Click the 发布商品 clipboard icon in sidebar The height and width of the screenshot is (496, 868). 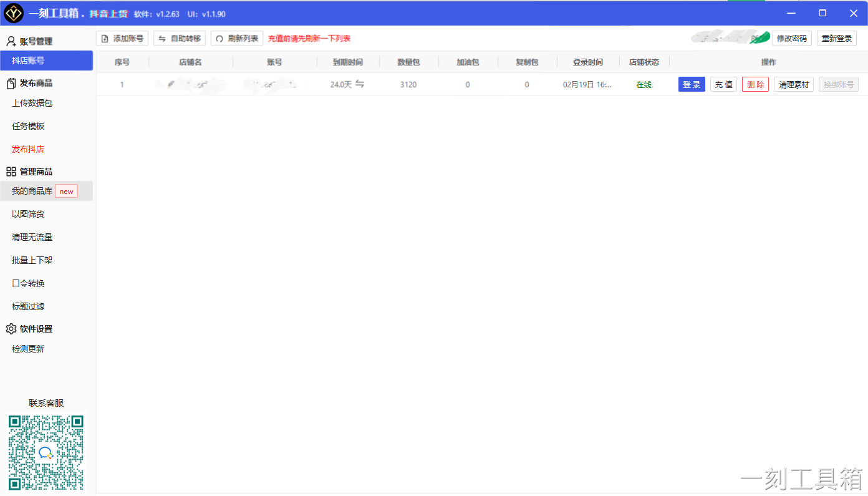pos(11,84)
